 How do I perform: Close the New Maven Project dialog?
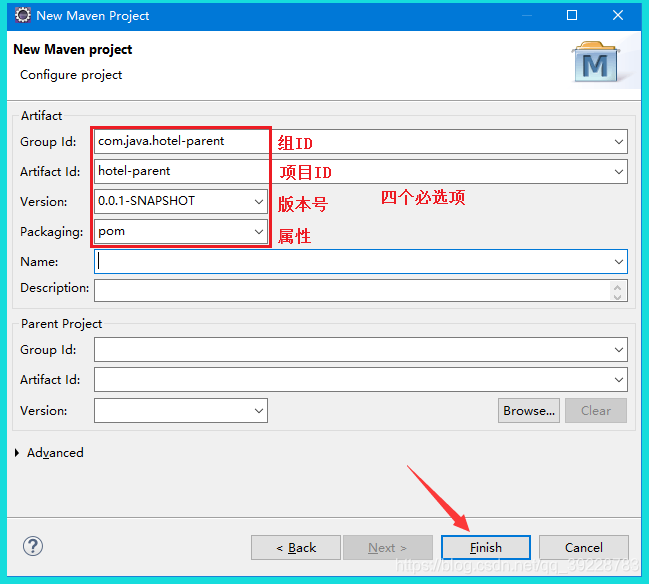(618, 15)
